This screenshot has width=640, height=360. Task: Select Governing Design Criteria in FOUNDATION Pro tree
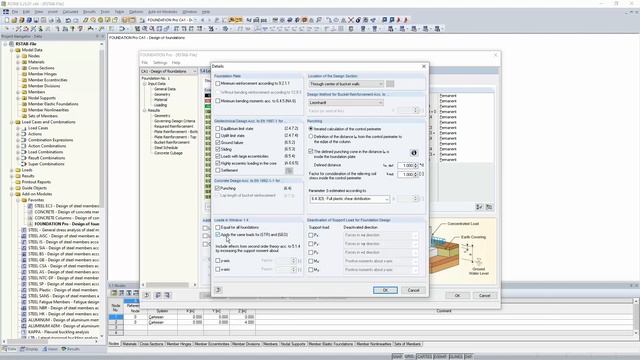pos(174,121)
